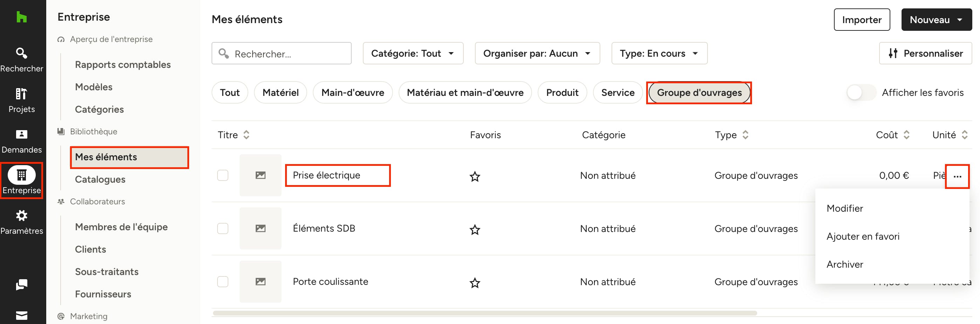This screenshot has width=980, height=324.
Task: Open Entreprise in the dark sidebar
Action: click(x=22, y=181)
